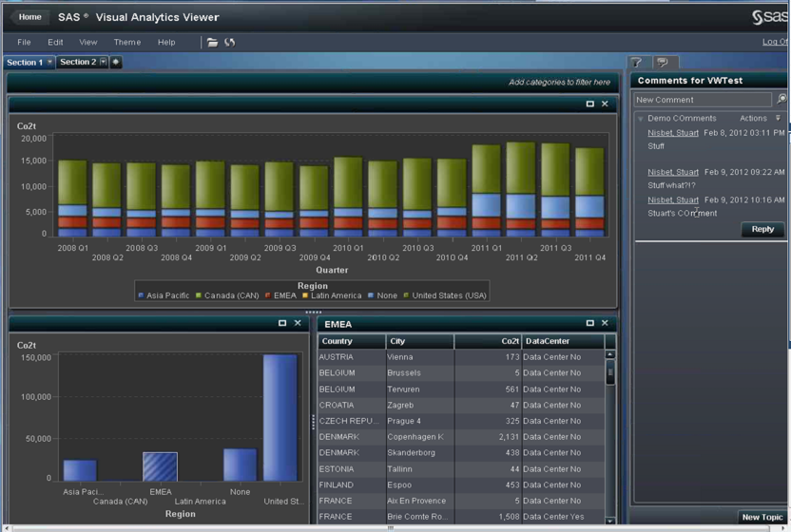This screenshot has height=532, width=791.
Task: Toggle EMEA series in the chart legend
Action: point(283,295)
